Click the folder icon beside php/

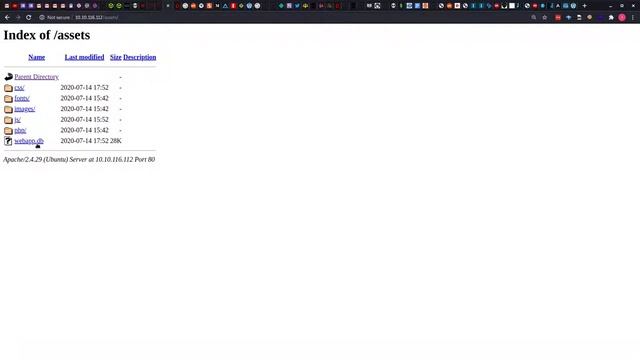coord(8,130)
